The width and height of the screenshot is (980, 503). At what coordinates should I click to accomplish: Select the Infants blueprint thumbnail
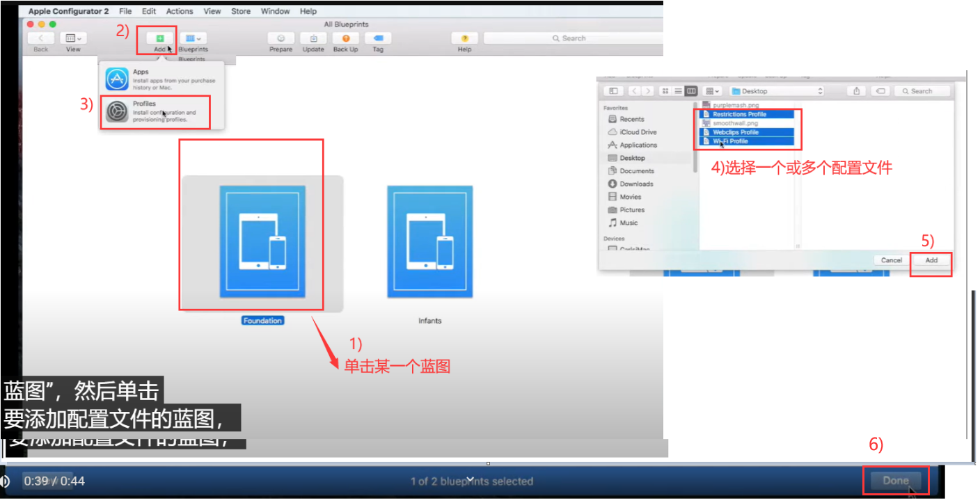coord(429,241)
